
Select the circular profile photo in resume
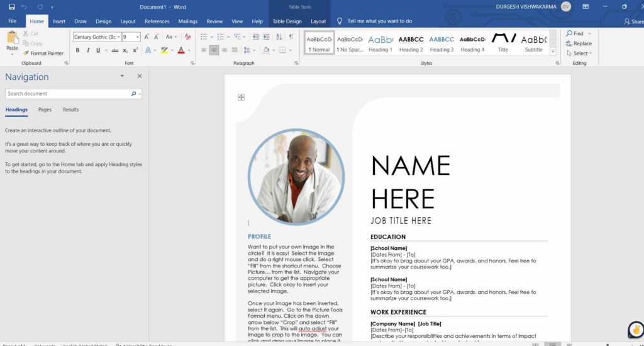pos(296,177)
